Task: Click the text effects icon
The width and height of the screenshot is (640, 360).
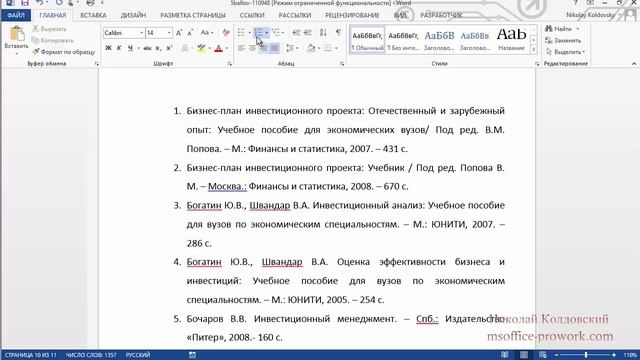Action: pos(185,48)
